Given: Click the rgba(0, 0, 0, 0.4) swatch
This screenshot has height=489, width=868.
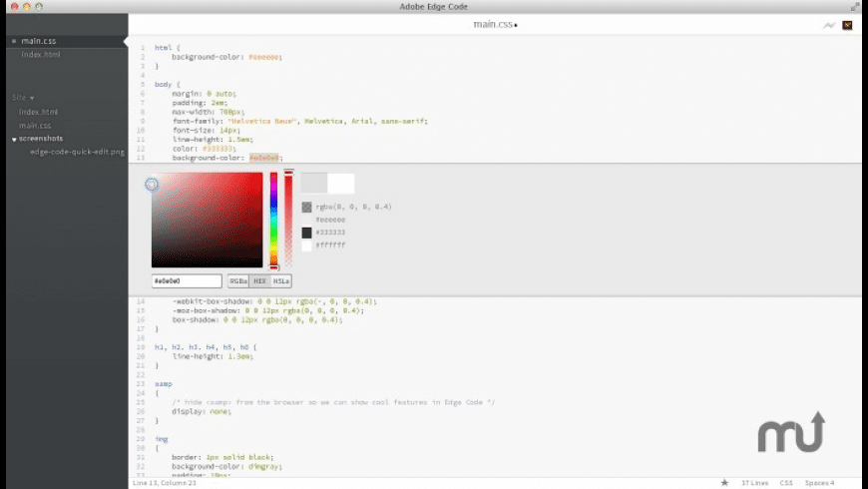Looking at the screenshot, I should click(307, 207).
